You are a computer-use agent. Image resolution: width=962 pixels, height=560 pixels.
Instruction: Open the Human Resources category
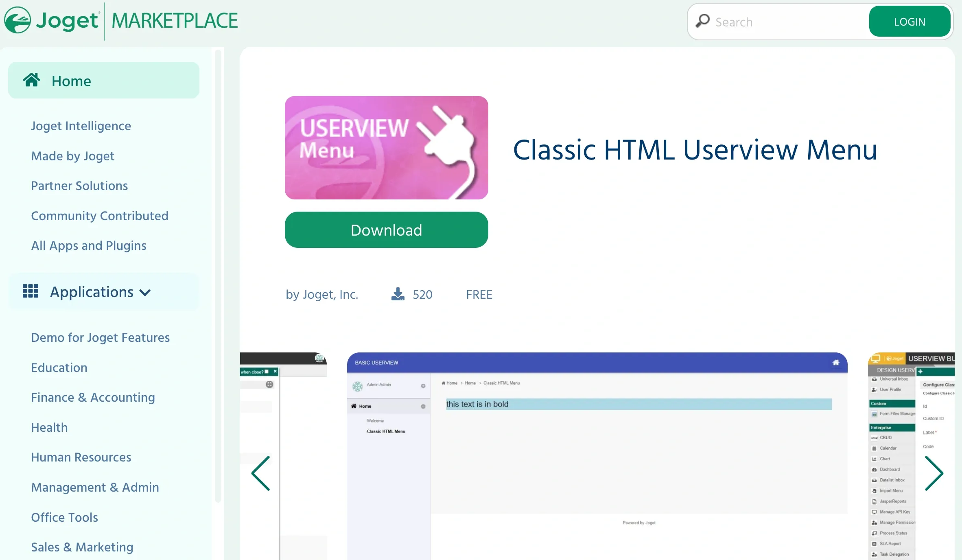[81, 457]
